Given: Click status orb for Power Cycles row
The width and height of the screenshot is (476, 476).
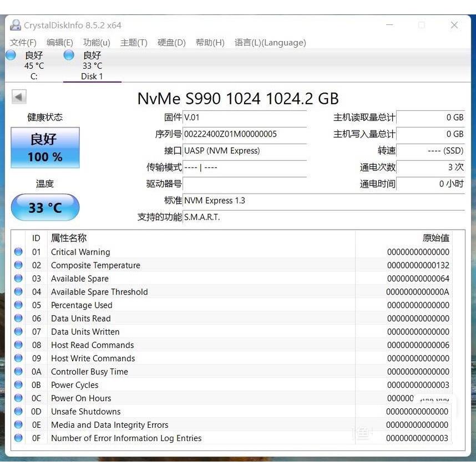Looking at the screenshot, I should pyautogui.click(x=18, y=384).
